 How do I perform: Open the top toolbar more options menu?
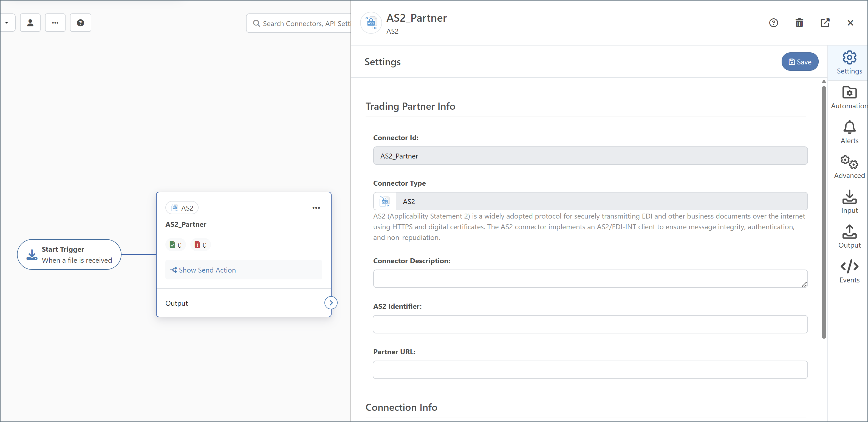tap(55, 23)
